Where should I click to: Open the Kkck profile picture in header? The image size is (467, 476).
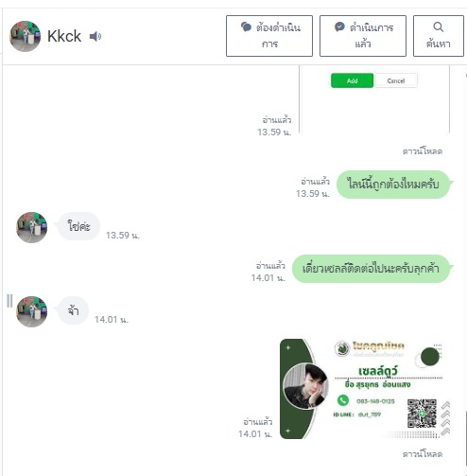pyautogui.click(x=26, y=36)
